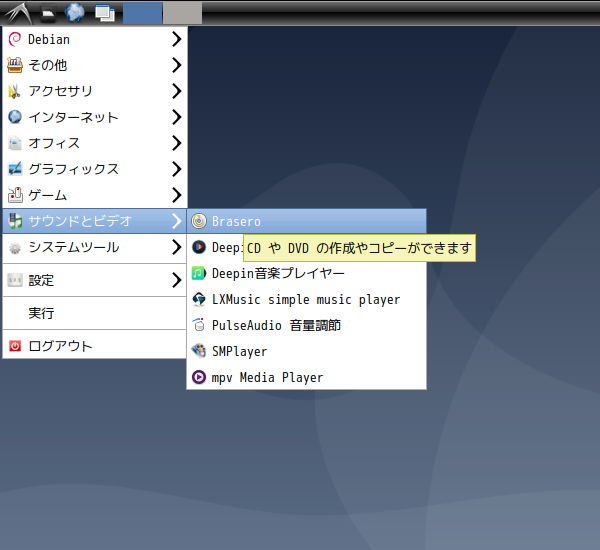
Task: Choose 実行 to run a command
Action: (x=95, y=313)
